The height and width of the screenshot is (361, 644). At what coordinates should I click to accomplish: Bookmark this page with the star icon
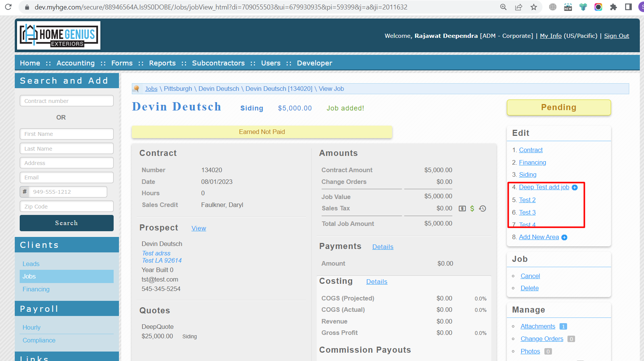click(x=534, y=7)
